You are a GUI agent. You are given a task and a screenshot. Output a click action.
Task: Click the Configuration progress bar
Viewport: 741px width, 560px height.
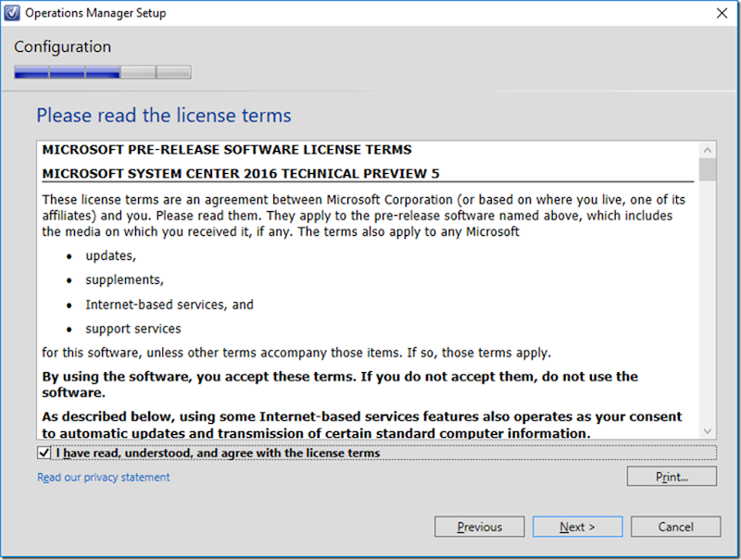103,72
